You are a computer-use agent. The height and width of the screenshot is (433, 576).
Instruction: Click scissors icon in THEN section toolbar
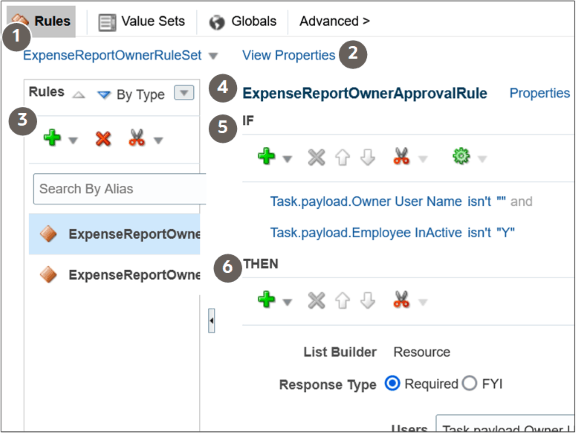pyautogui.click(x=402, y=299)
